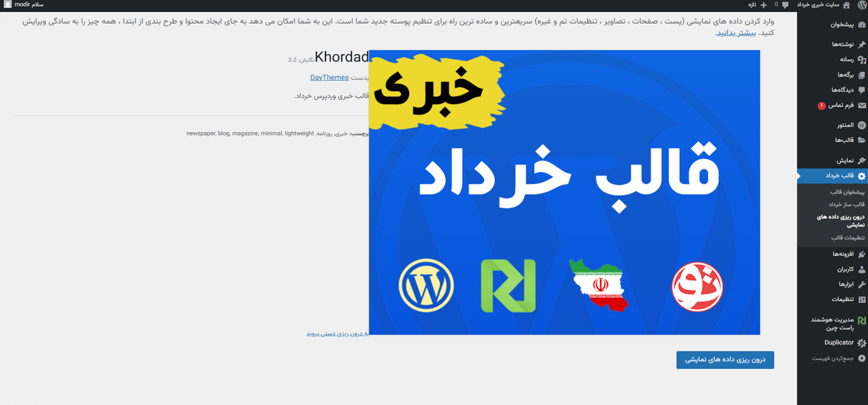Click the Elementor icon in the sidebar
The width and height of the screenshot is (868, 405).
862,125
